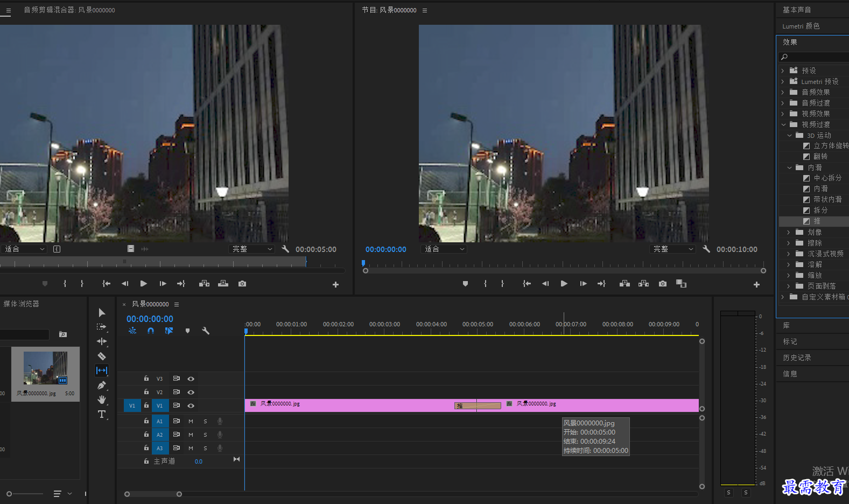Open source monitor button editor plus

pos(335,284)
